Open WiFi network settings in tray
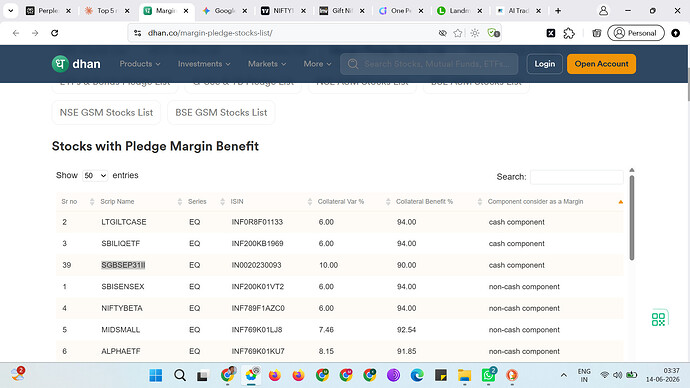Image resolution: width=690 pixels, height=388 pixels. click(605, 375)
